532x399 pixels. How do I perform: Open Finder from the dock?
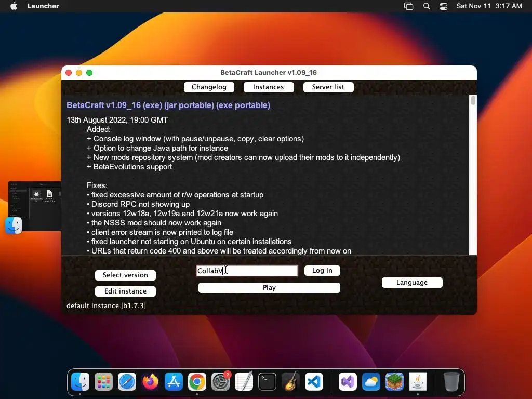81,382
